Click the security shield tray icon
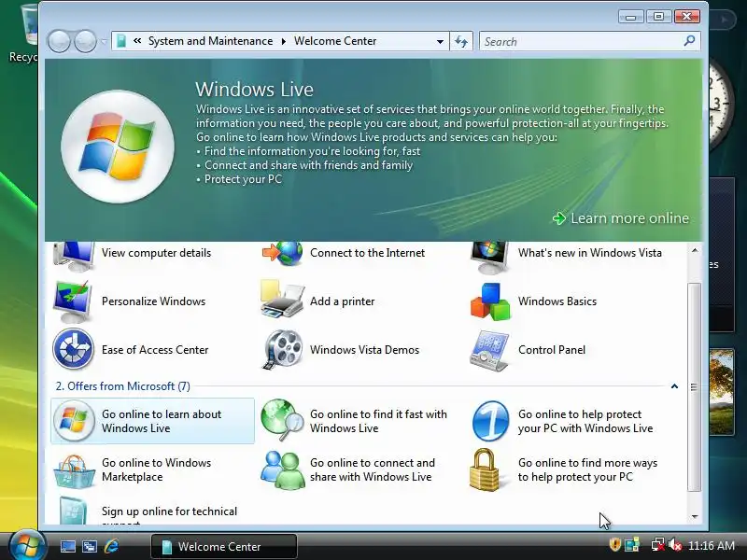 click(x=614, y=544)
